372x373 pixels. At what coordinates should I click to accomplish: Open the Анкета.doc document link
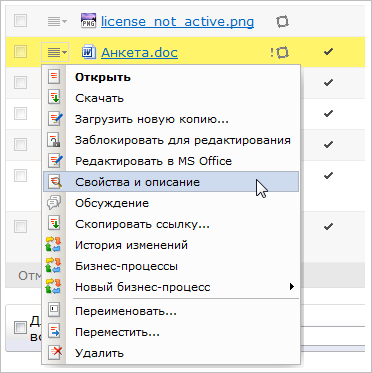coord(139,52)
